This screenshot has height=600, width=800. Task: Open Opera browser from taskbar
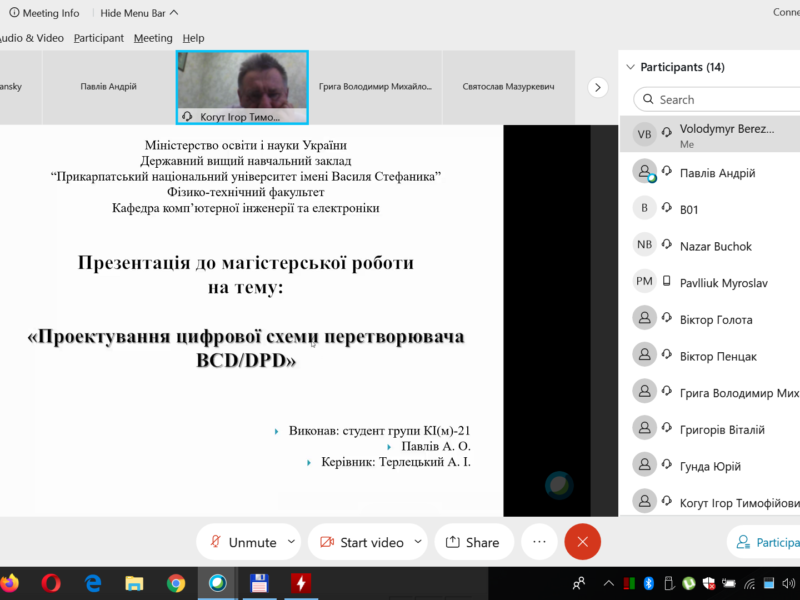point(52,583)
